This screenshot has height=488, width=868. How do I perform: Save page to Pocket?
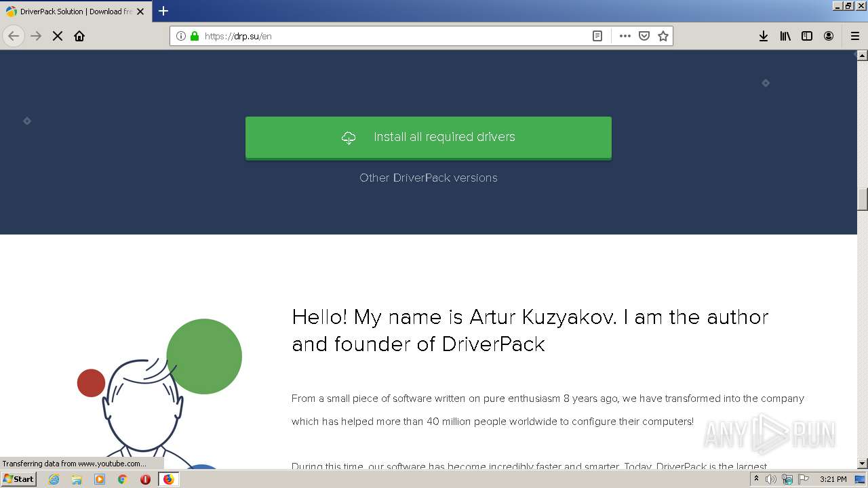click(644, 36)
